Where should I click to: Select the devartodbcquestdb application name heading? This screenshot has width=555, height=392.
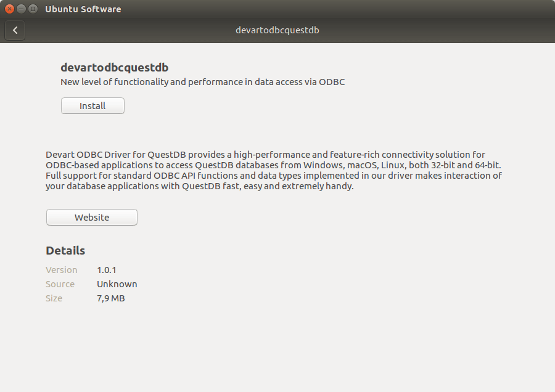tap(114, 67)
